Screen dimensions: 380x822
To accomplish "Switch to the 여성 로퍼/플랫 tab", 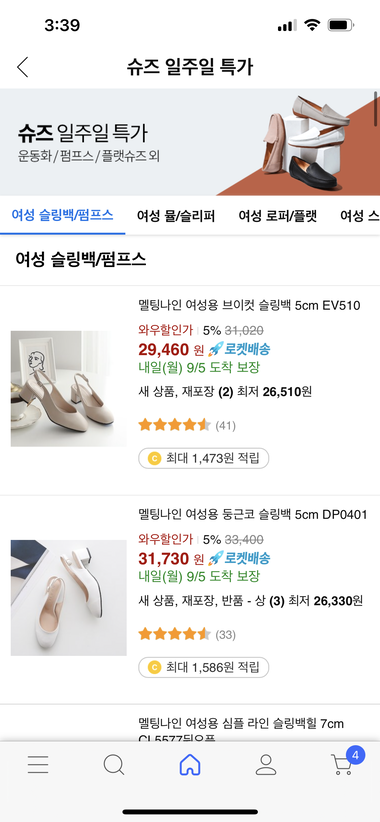I will [278, 215].
